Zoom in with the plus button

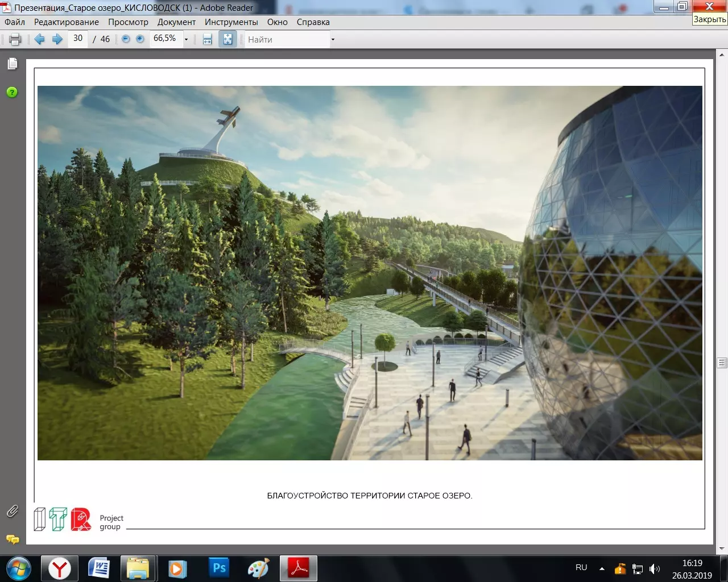tap(140, 39)
